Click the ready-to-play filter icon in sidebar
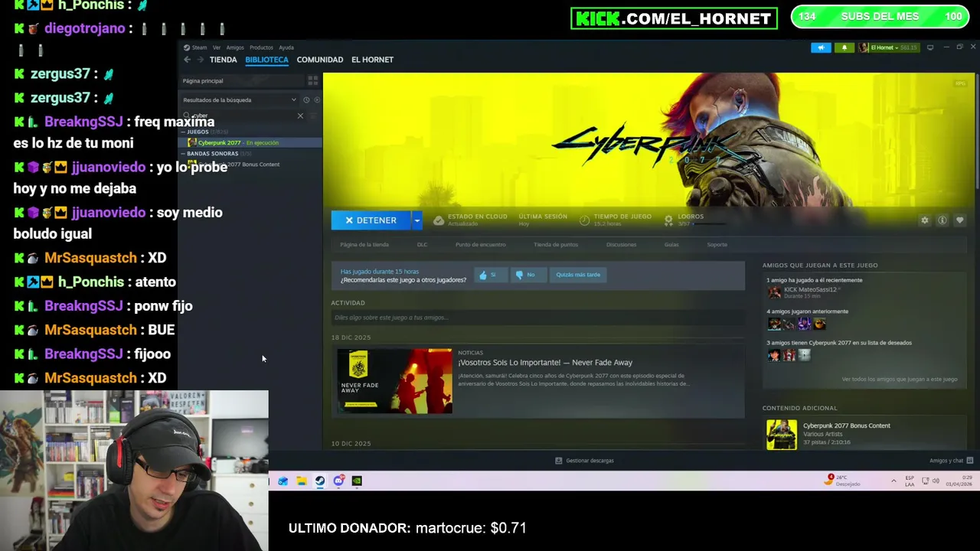This screenshot has width=980, height=551. [x=317, y=100]
